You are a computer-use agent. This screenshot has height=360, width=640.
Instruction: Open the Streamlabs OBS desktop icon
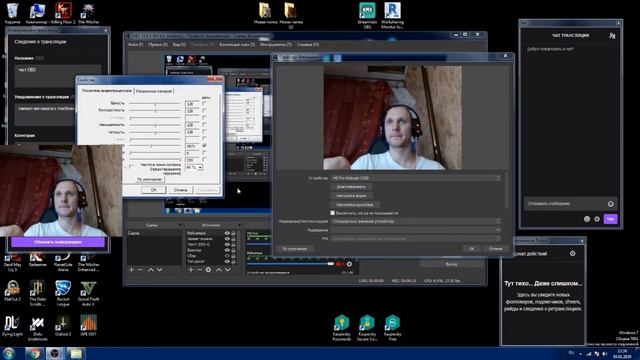pos(367,15)
